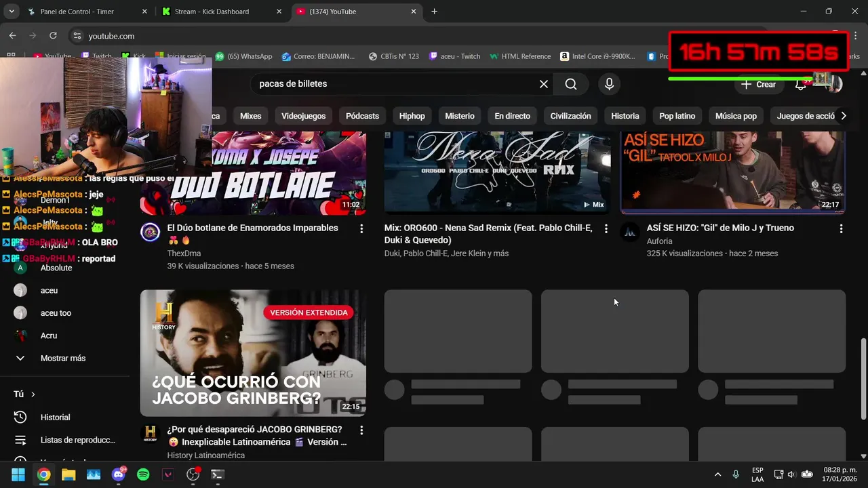Click the Listas de reproducción list icon

20,440
